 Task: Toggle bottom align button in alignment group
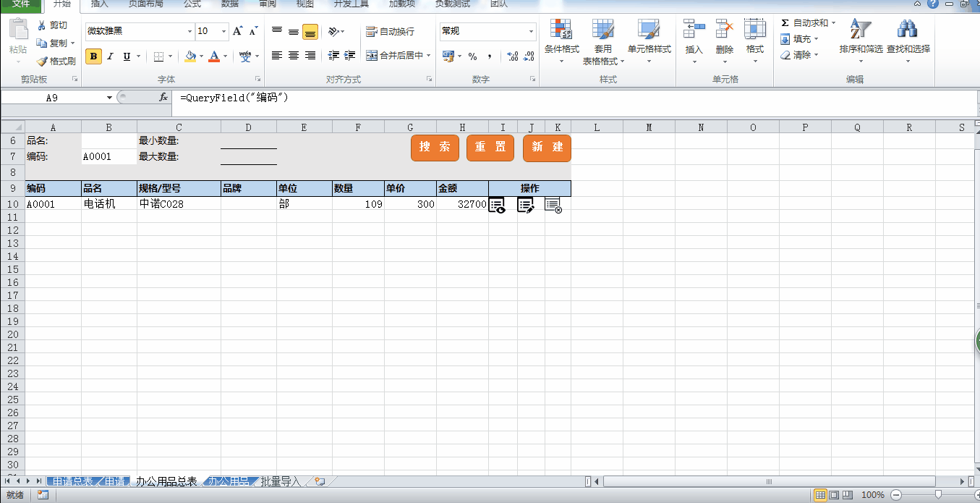pos(310,32)
